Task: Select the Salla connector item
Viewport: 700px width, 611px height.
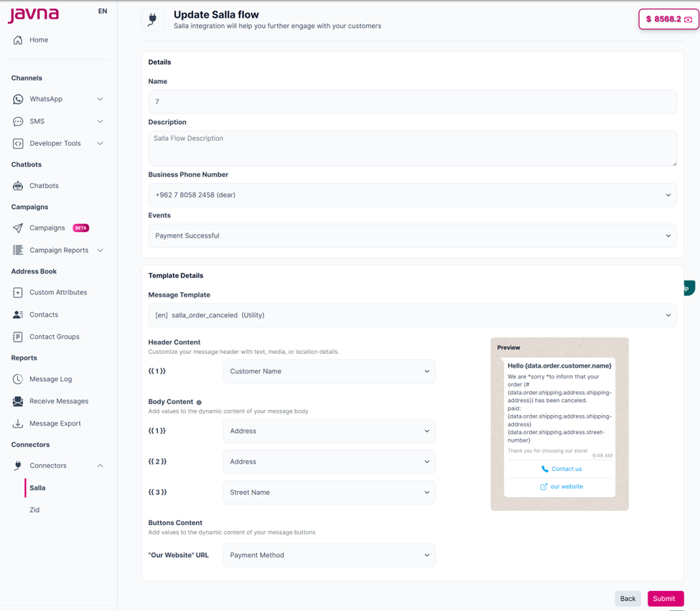Action: click(x=37, y=488)
